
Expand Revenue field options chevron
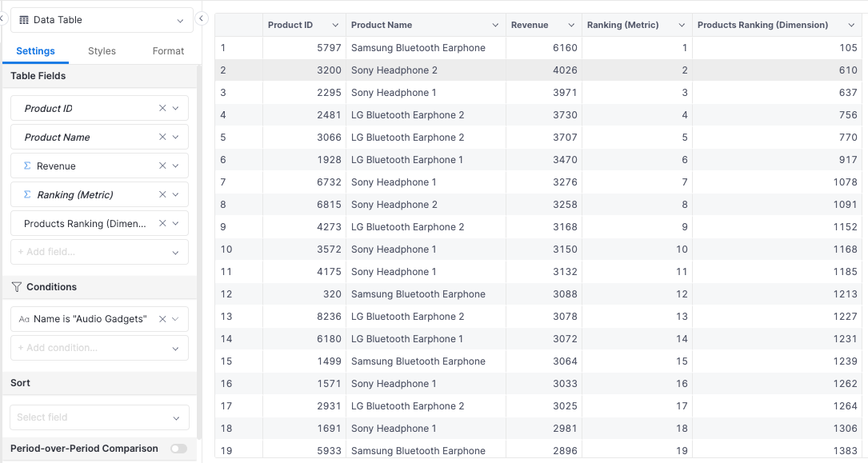(x=175, y=166)
